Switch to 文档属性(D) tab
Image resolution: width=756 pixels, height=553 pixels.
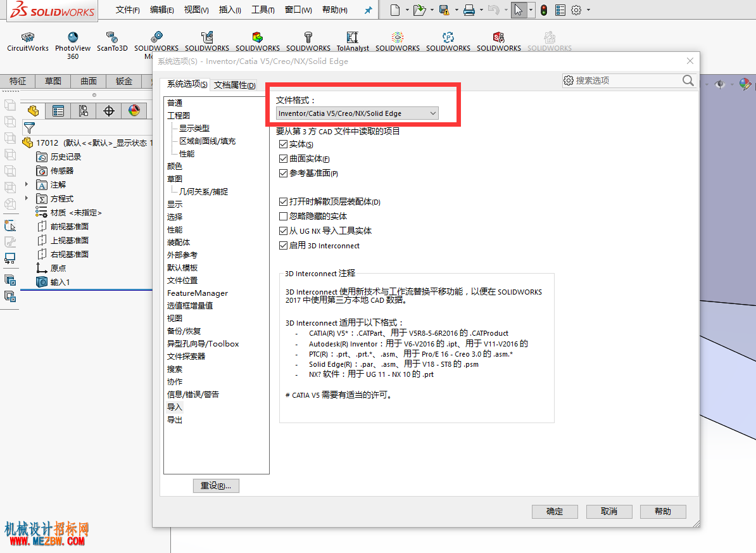click(235, 85)
